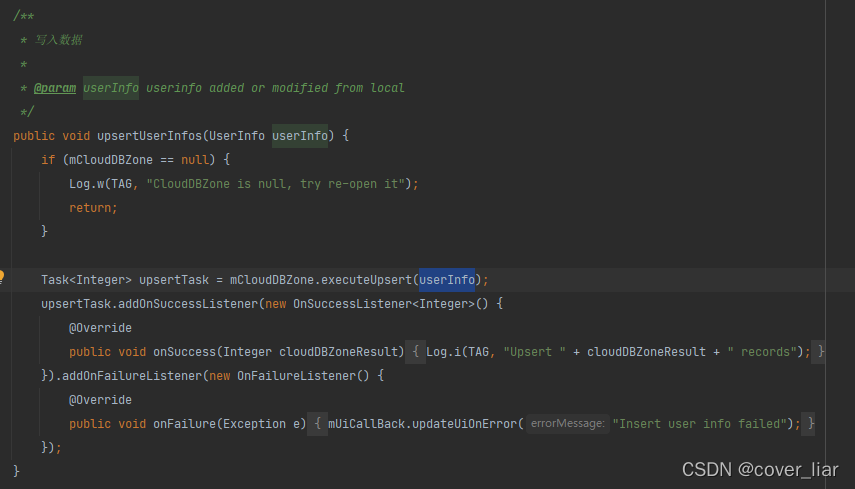
Task: Click OnFailureListener constructor
Action: tap(296, 376)
